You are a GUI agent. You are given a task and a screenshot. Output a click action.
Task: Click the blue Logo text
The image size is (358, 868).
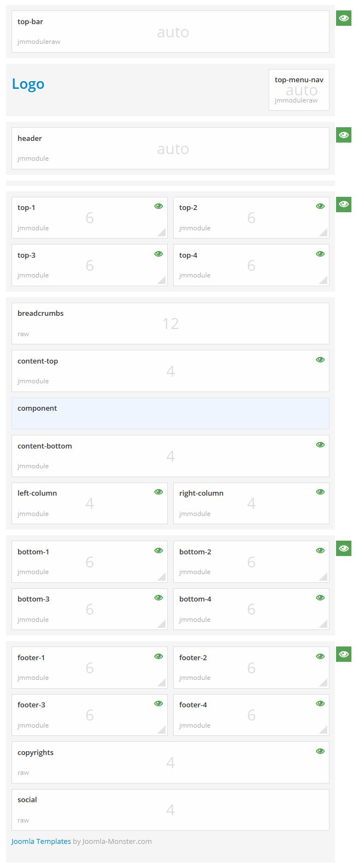coord(28,84)
